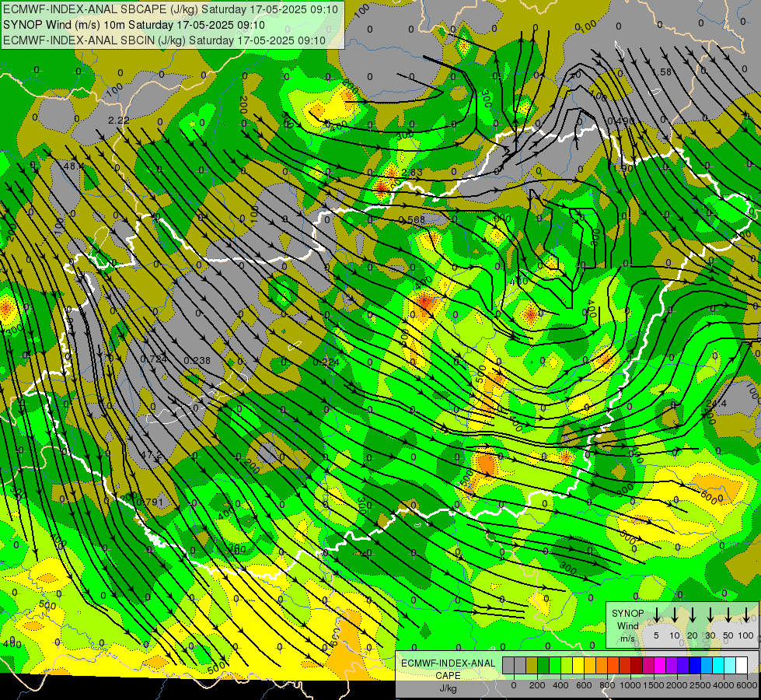This screenshot has height=700, width=761.
Task: Click the 24.4 value on the map
Action: click(717, 404)
